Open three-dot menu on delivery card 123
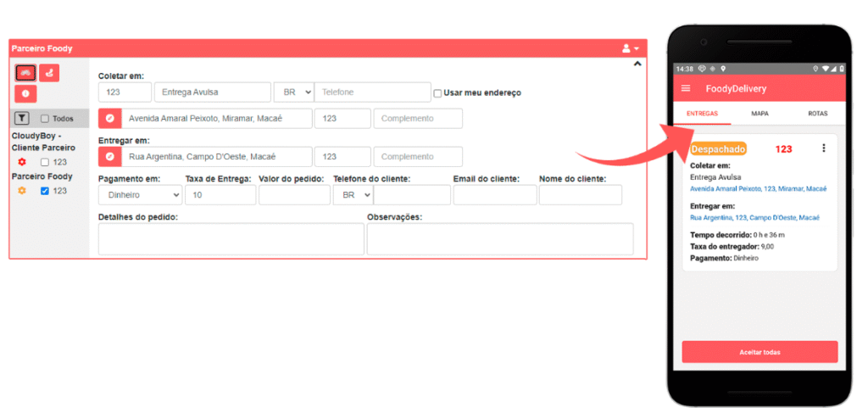The width and height of the screenshot is (868, 419). coord(823,148)
